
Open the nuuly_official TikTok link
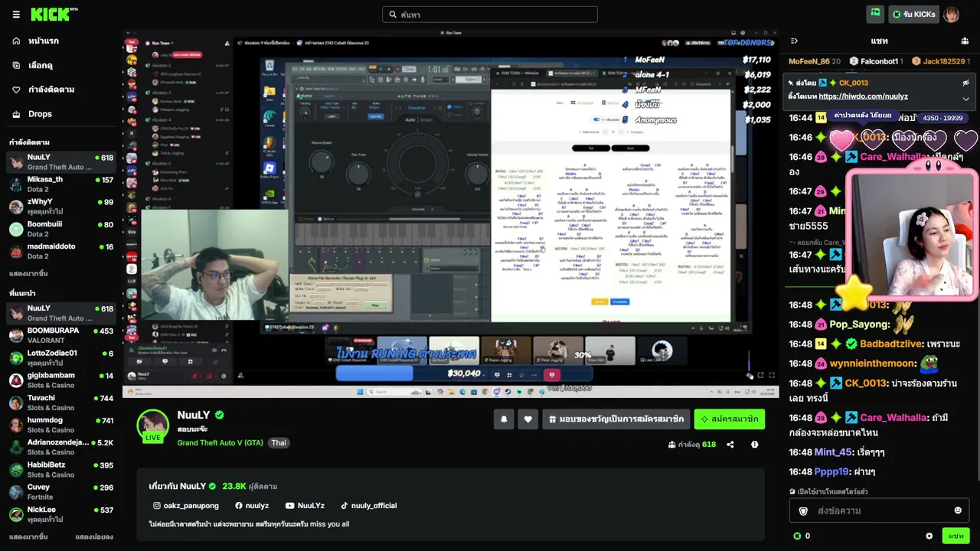tap(369, 506)
